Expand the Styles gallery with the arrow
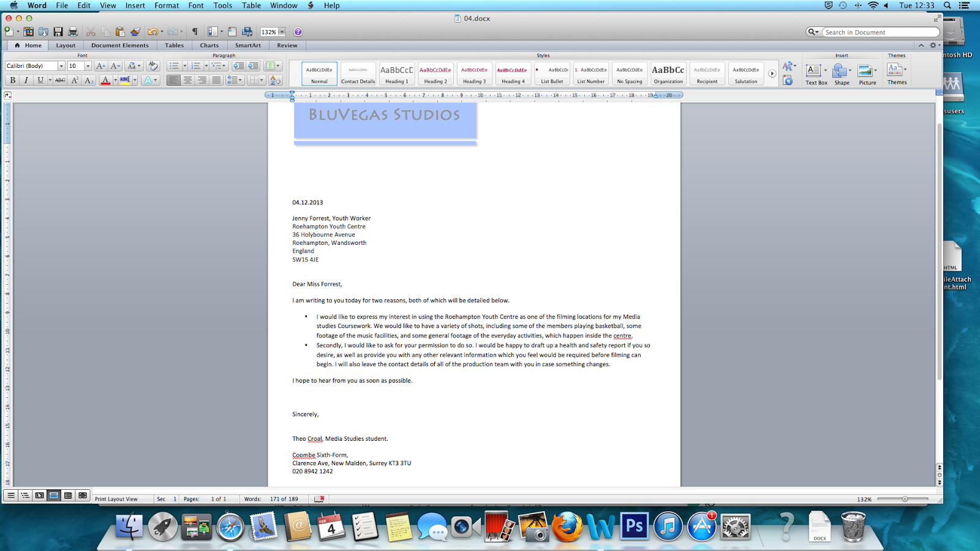The height and width of the screenshot is (551, 980). point(772,74)
